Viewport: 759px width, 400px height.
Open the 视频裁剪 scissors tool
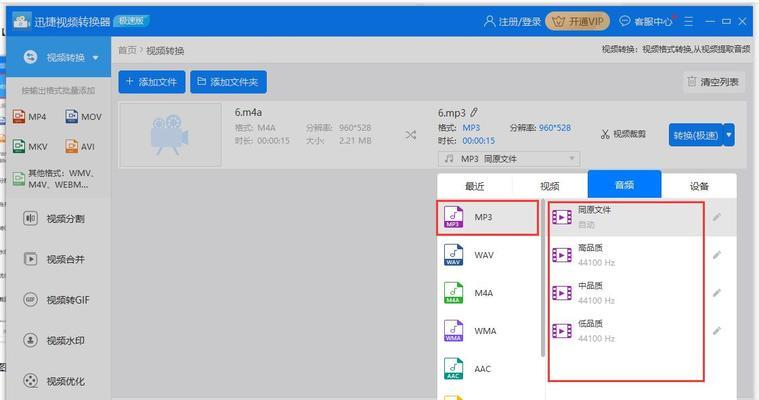(x=623, y=134)
